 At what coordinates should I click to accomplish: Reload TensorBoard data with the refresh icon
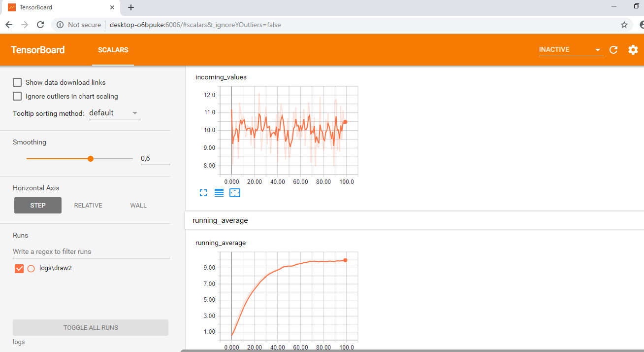[x=613, y=50]
